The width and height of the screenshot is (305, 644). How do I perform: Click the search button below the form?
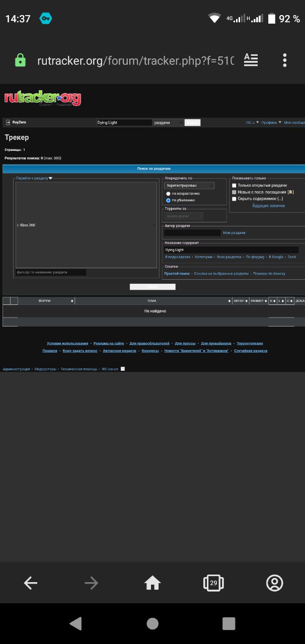[x=152, y=287]
